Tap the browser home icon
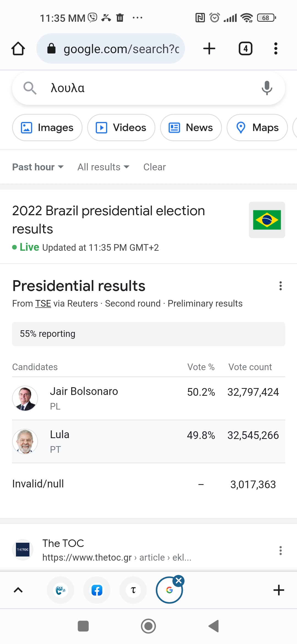The width and height of the screenshot is (297, 644). 18,49
